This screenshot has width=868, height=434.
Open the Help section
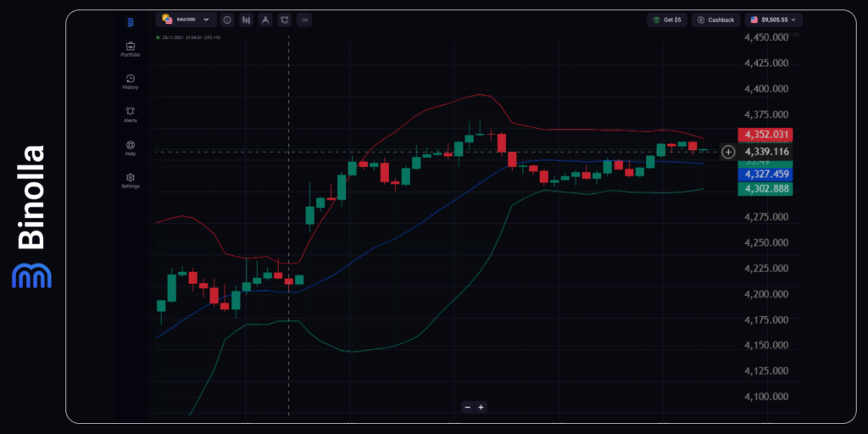[x=130, y=147]
